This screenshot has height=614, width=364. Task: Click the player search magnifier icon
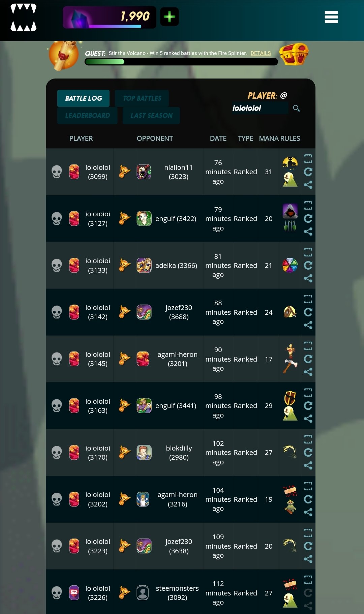coord(296,108)
